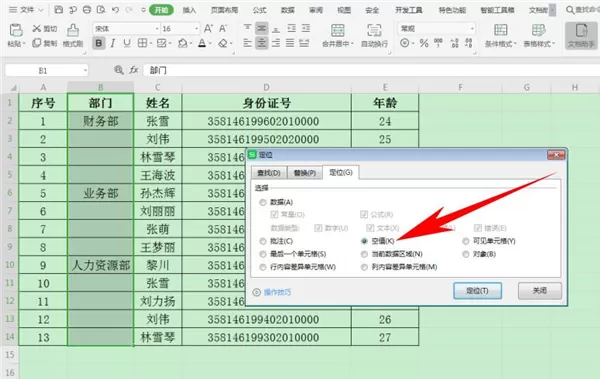600x379 pixels.
Task: Click the 定位(T) button
Action: point(478,291)
